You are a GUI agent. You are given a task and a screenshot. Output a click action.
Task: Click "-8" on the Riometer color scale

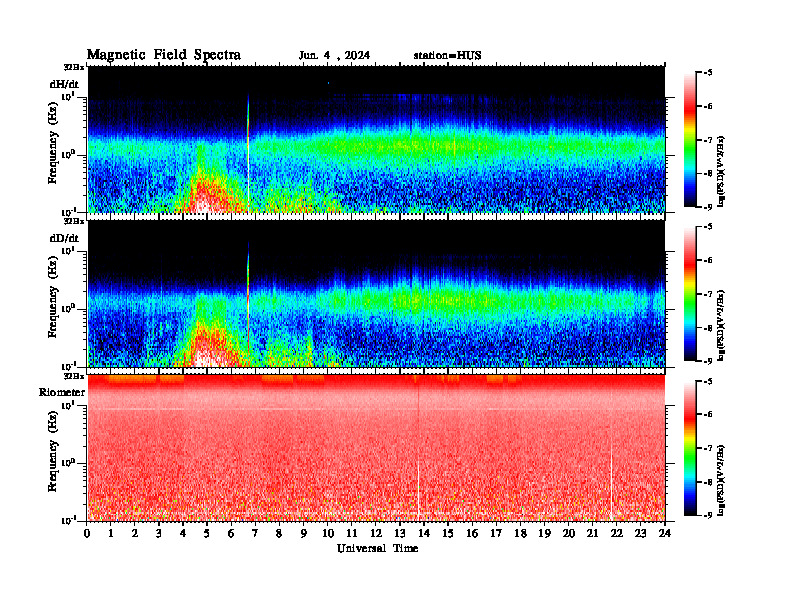708,482
